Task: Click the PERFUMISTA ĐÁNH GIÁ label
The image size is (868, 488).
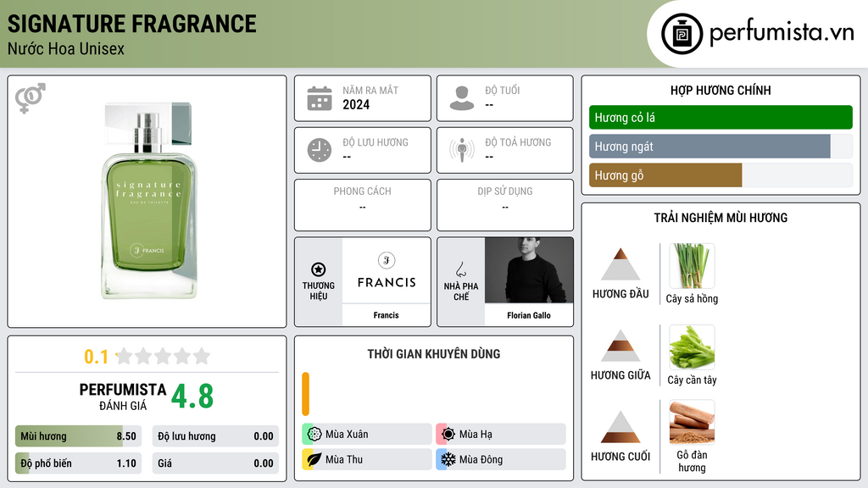Action: click(123, 396)
